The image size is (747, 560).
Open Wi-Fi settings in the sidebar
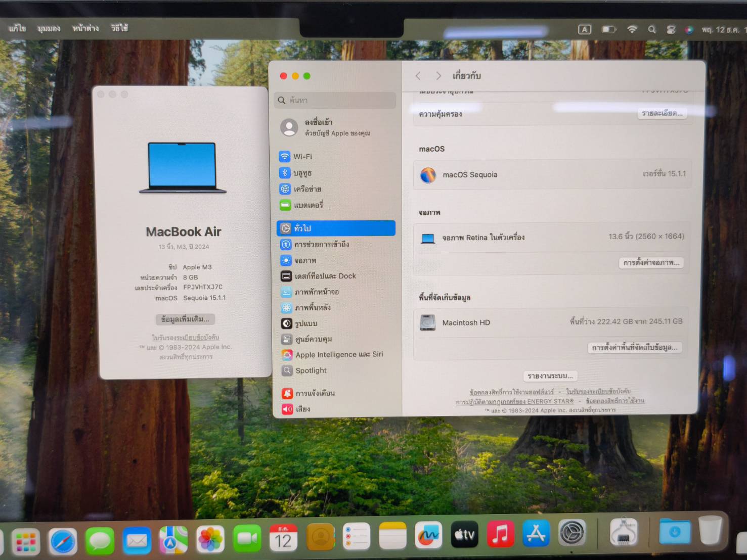[x=302, y=157]
